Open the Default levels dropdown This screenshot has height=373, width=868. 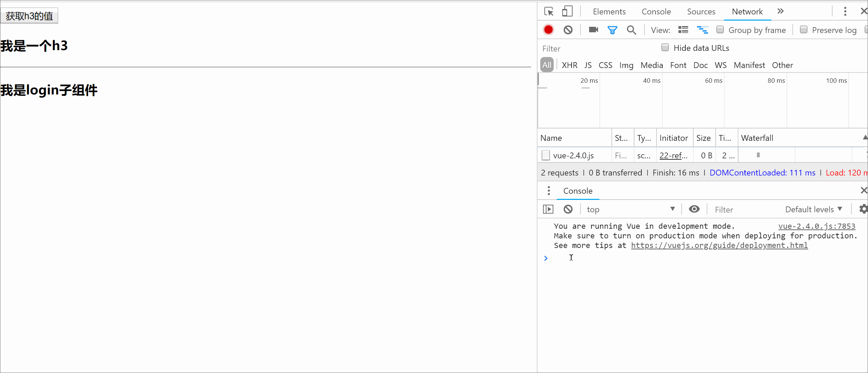pos(813,209)
